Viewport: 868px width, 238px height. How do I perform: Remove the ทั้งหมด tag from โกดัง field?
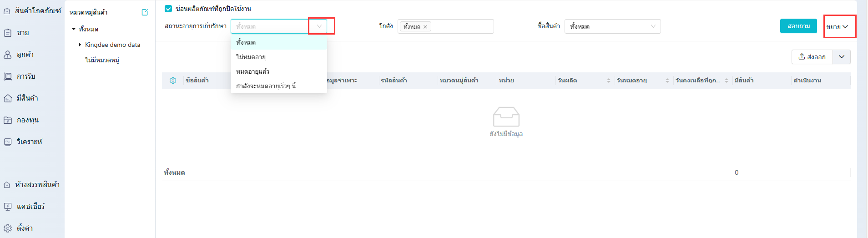tap(425, 27)
